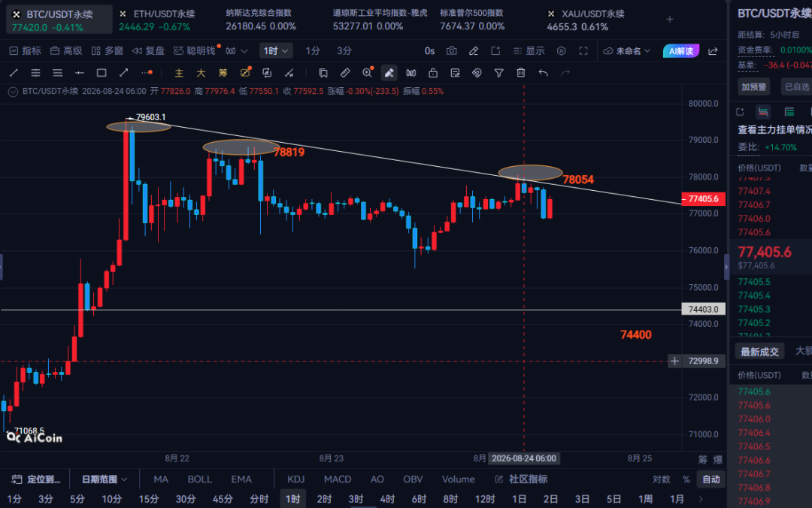Click the plus button beside 72998.9
Screen dimensions: 812x508
click(x=674, y=361)
